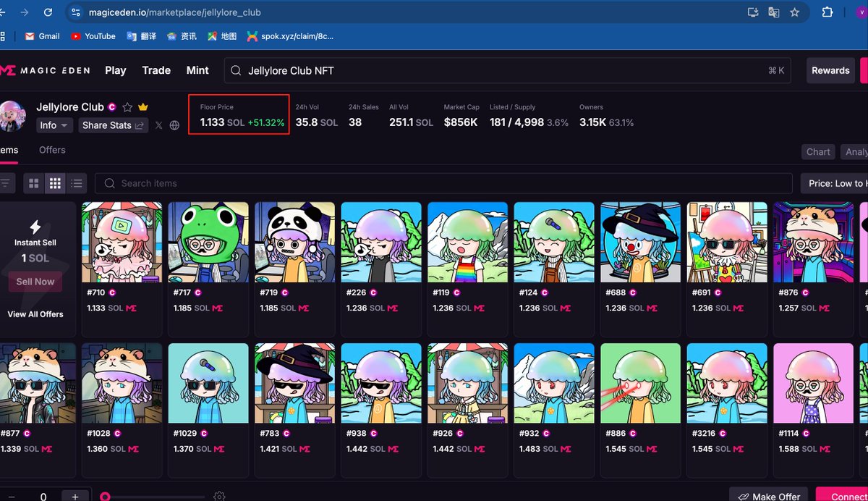Open the Mint menu
The image size is (868, 501).
197,70
